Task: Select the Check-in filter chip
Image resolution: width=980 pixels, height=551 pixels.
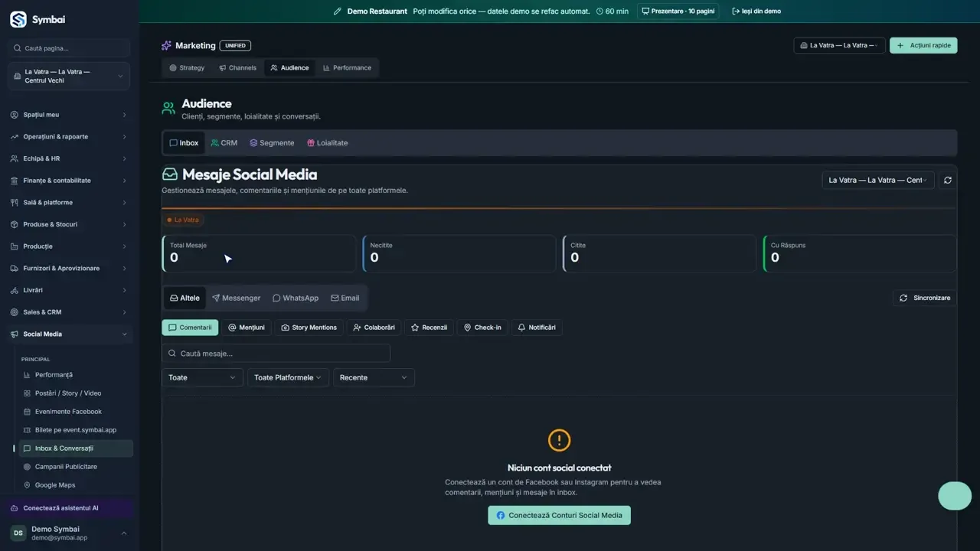Action: (x=482, y=328)
